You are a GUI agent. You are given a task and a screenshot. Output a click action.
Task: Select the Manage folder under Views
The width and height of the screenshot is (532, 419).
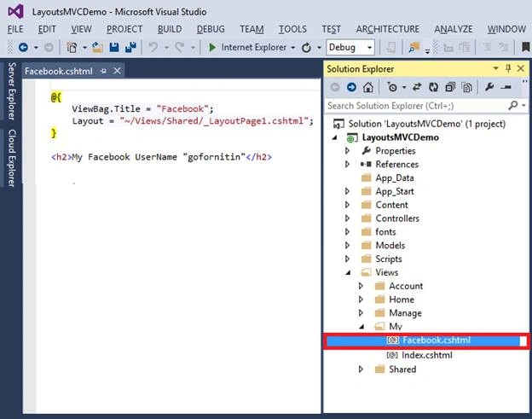pyautogui.click(x=405, y=313)
